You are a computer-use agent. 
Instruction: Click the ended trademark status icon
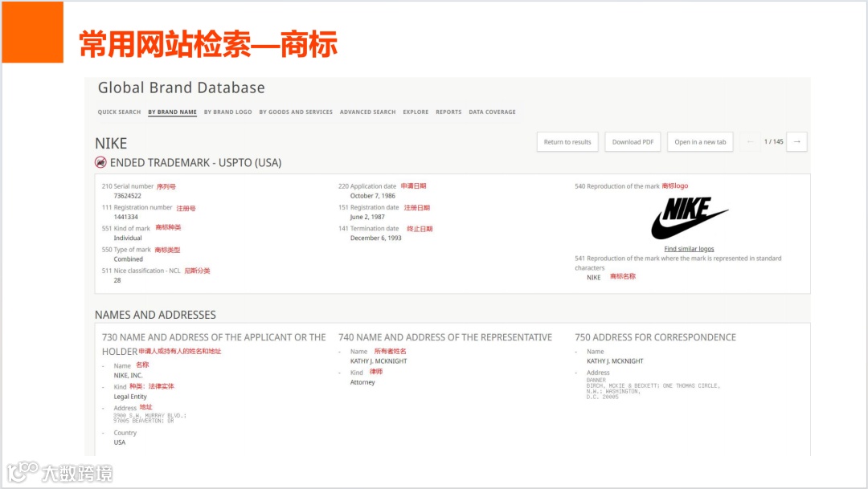tap(100, 163)
